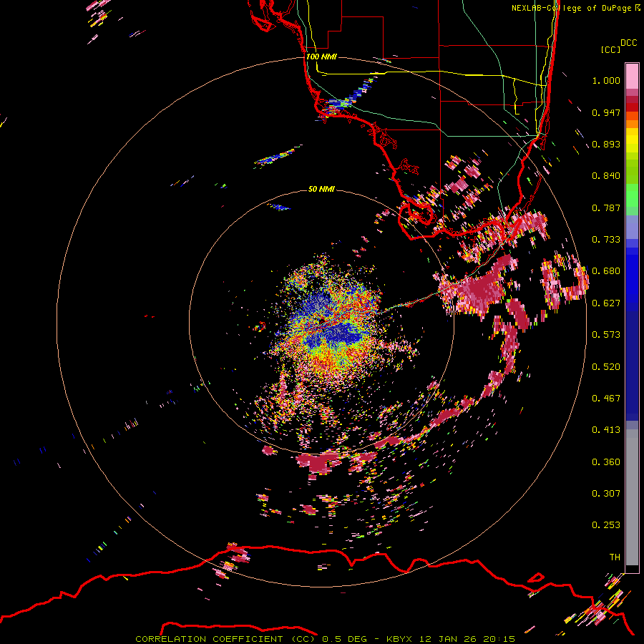Select the 0.360 legend value
The height and width of the screenshot is (644, 644).
click(606, 462)
